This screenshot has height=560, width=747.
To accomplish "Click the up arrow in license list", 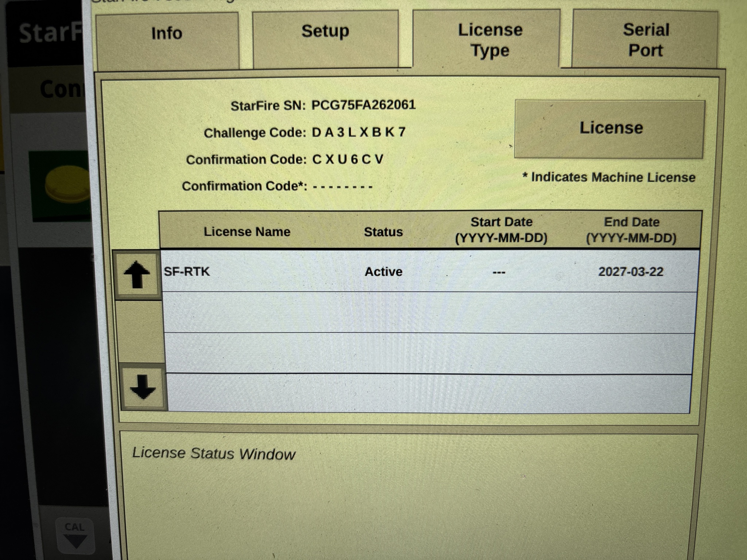I will [x=137, y=275].
